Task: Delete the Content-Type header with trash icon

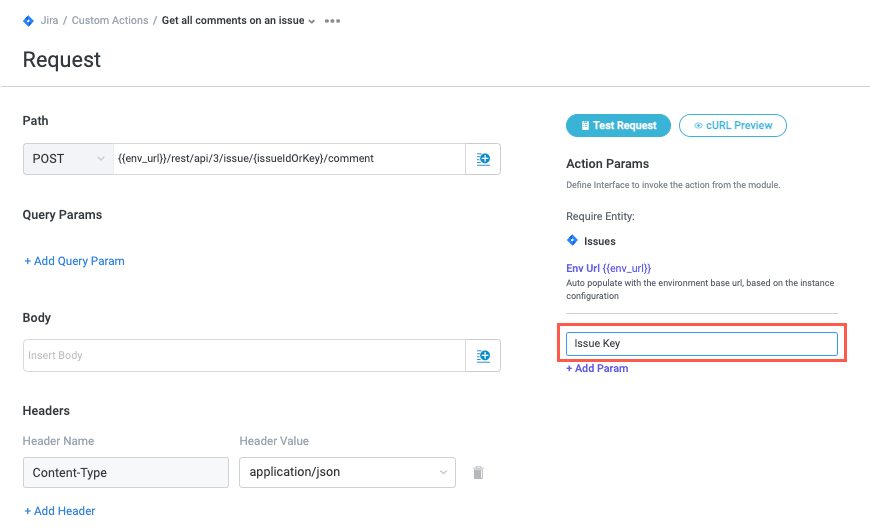Action: pos(478,472)
